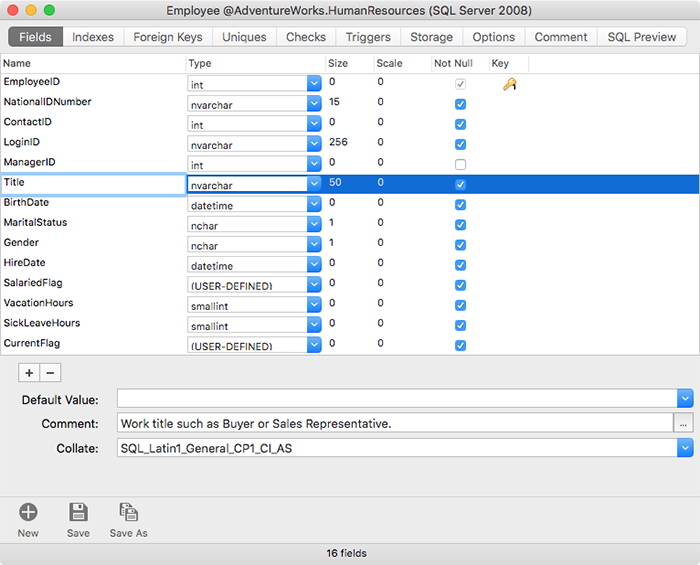The height and width of the screenshot is (565, 700).
Task: Open the Uniques tab
Action: 244,37
